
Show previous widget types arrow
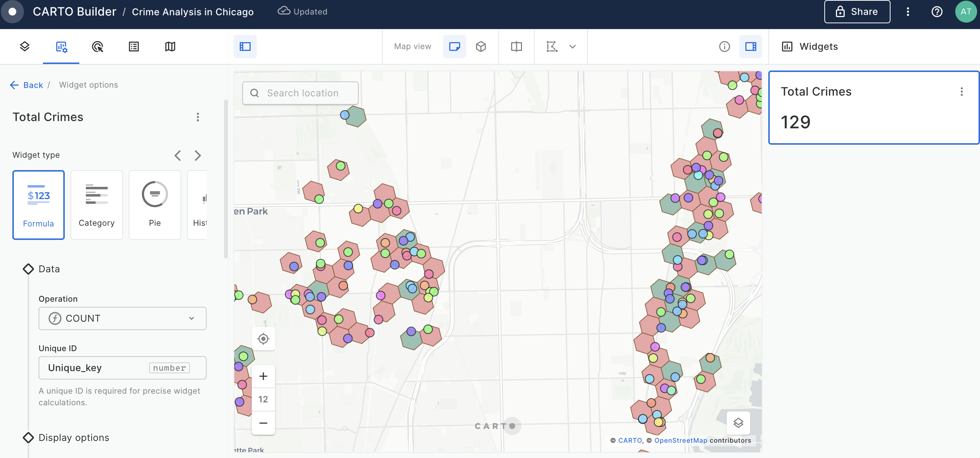pos(177,155)
